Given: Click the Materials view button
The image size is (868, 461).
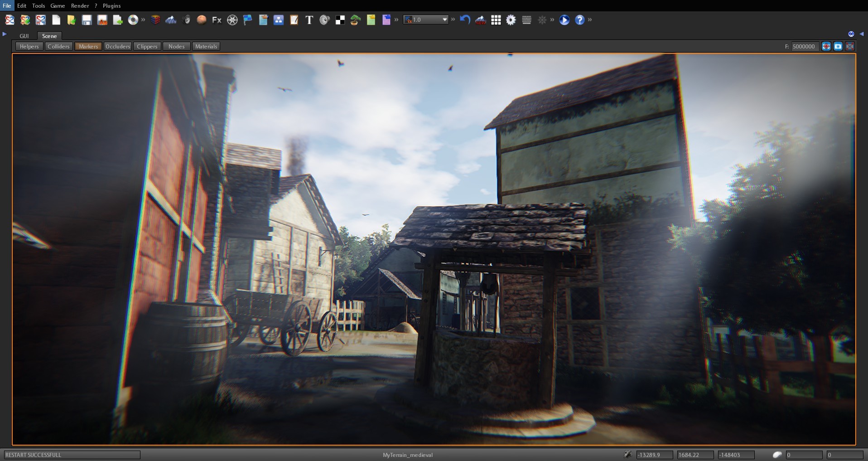Looking at the screenshot, I should (206, 46).
